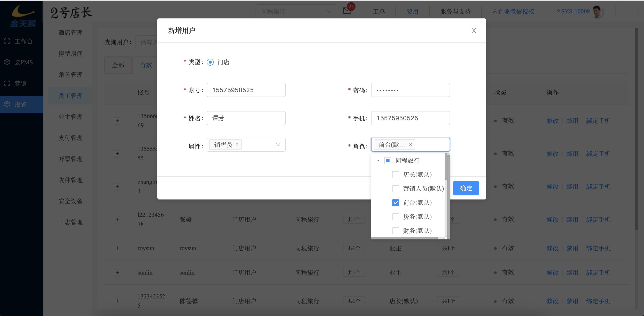Expand the 陈德馨 row plus icon

[x=117, y=301]
